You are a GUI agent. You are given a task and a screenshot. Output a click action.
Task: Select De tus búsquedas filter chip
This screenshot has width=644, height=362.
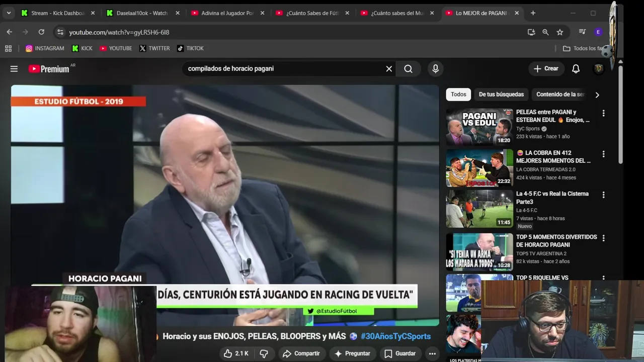(x=501, y=95)
